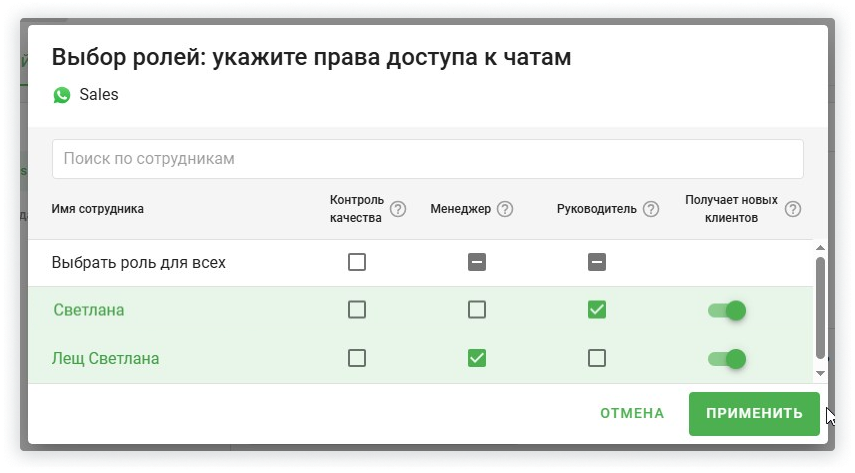The image size is (855, 473).
Task: Check Контроль качества for all employees
Action: click(x=357, y=263)
